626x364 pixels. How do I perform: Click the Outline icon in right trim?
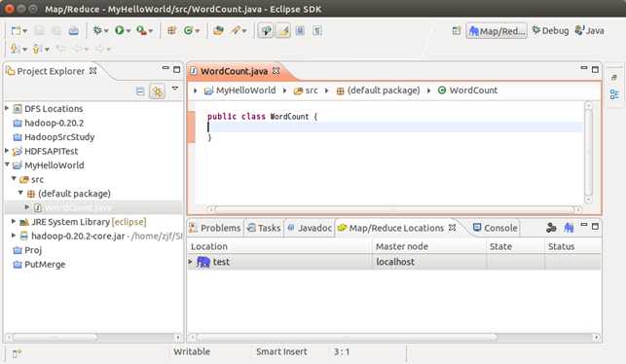click(614, 94)
